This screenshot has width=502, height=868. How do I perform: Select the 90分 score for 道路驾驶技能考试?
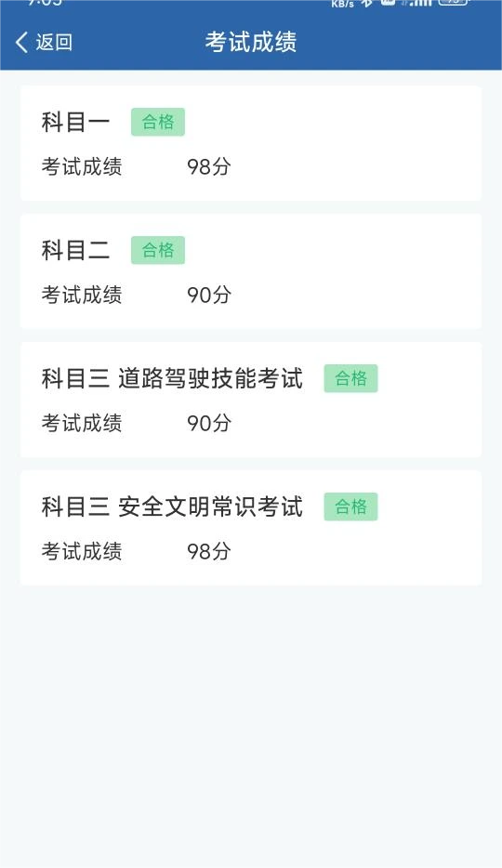(208, 424)
